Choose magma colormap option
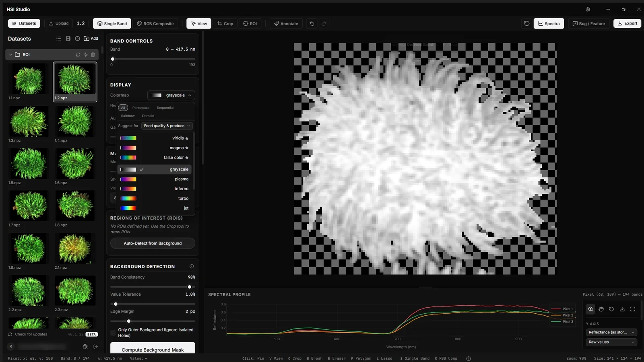 point(155,148)
